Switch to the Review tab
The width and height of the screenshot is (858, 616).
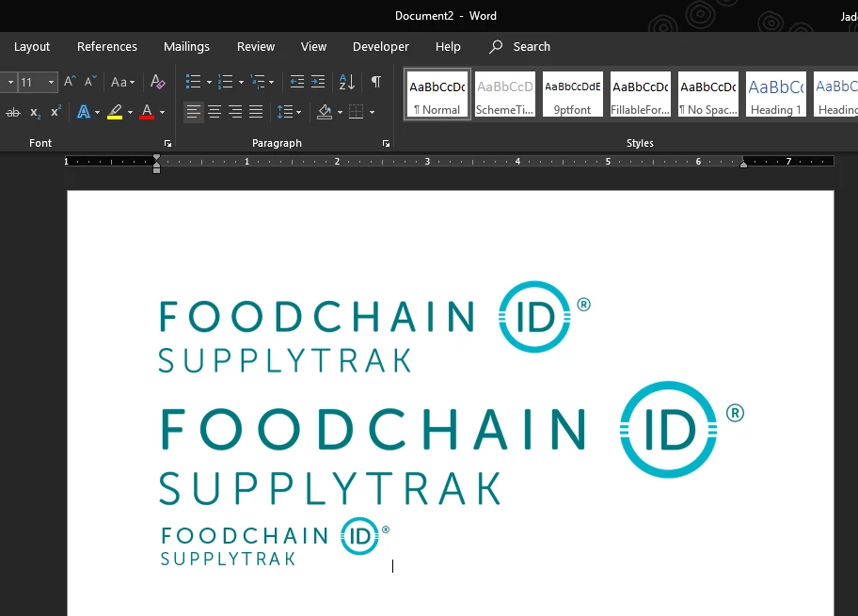256,46
